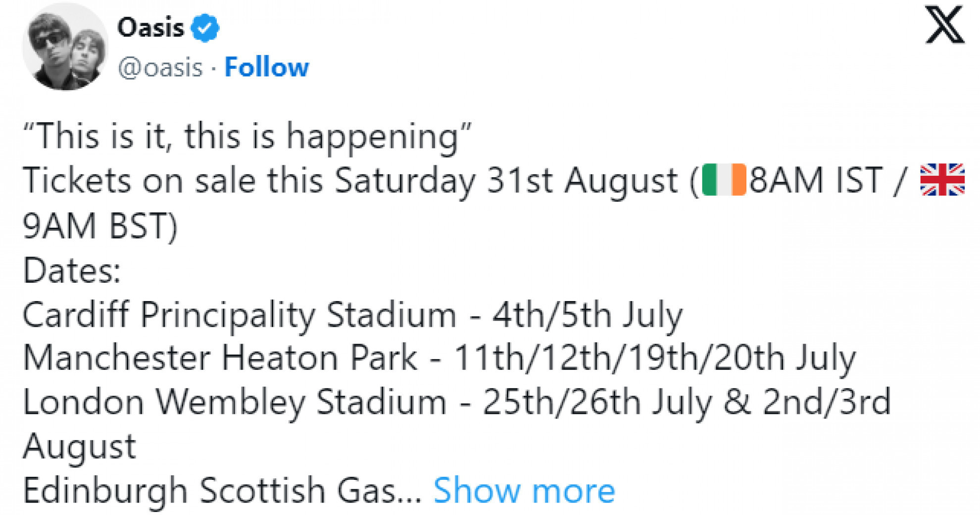Expand the tweet with Show more
The height and width of the screenshot is (515, 980).
524,491
